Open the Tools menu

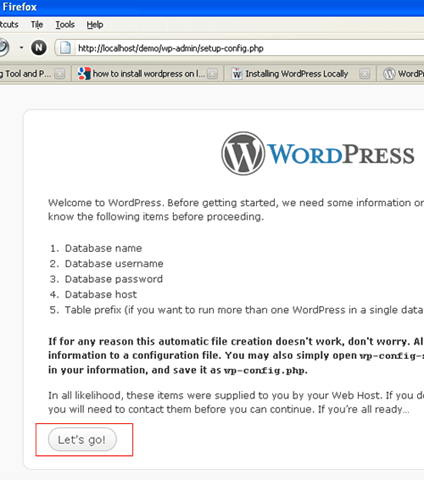(x=65, y=25)
